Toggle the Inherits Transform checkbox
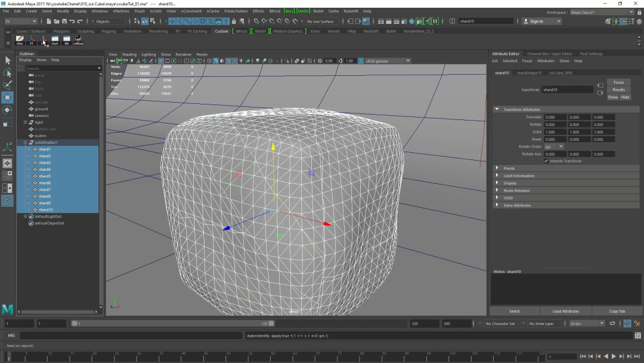 [x=546, y=161]
